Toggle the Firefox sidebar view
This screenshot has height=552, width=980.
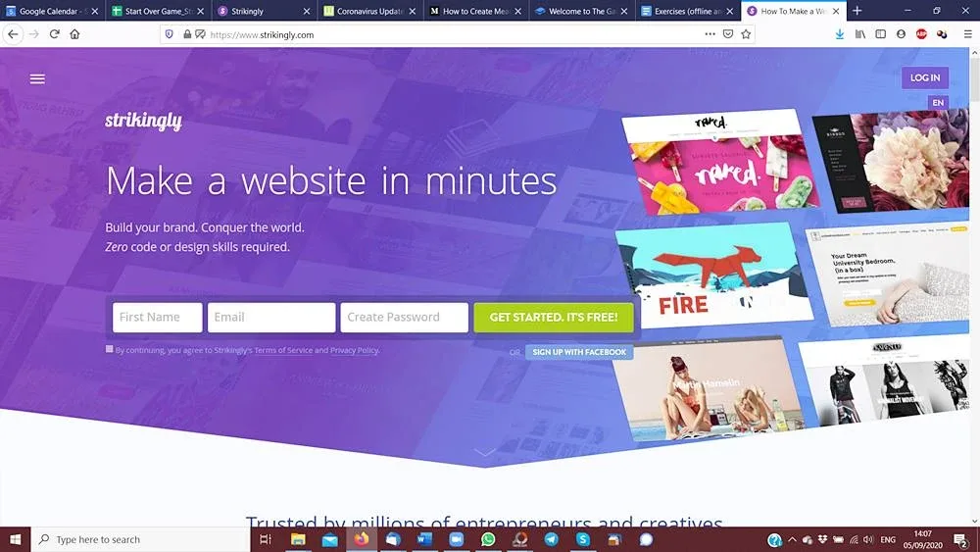881,34
